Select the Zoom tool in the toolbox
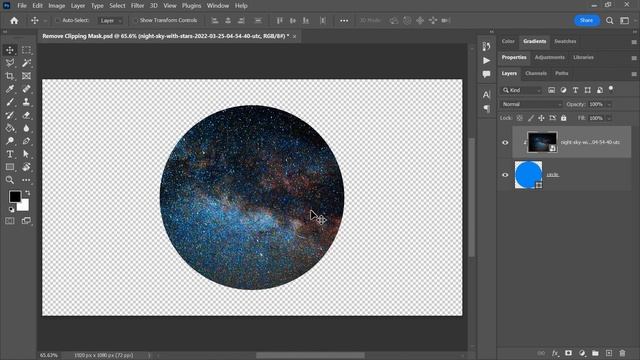 (x=10, y=180)
